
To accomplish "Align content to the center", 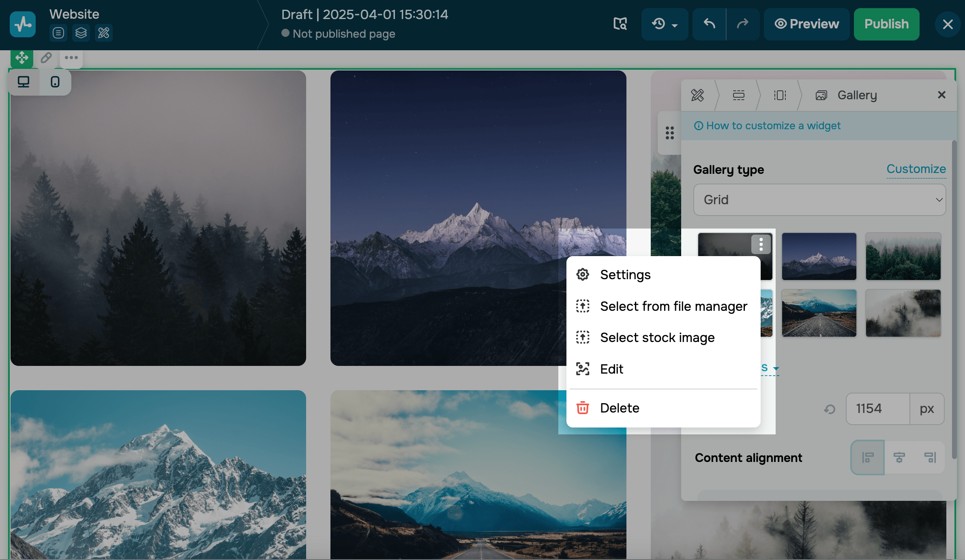I will pos(899,457).
